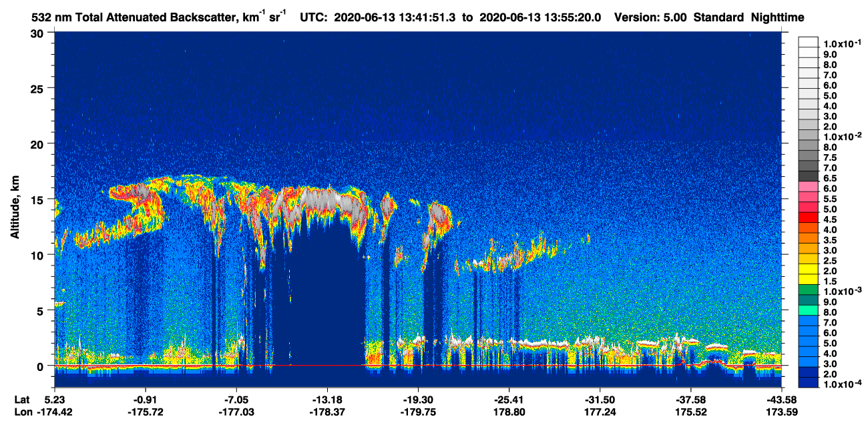Screen dimensions: 868x445
Task: Click the color bar label '7.5'
Action: coord(830,157)
